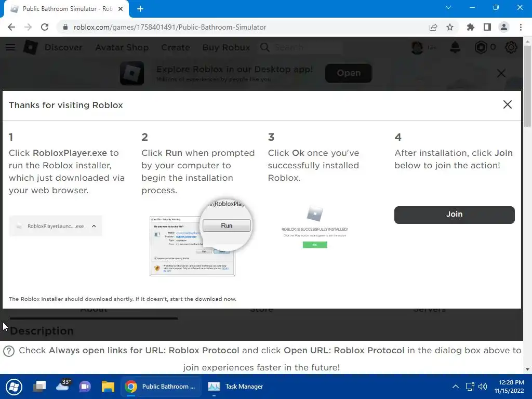Close the Thanks for visiting Roblox dialog
The width and height of the screenshot is (532, 399).
click(x=507, y=104)
